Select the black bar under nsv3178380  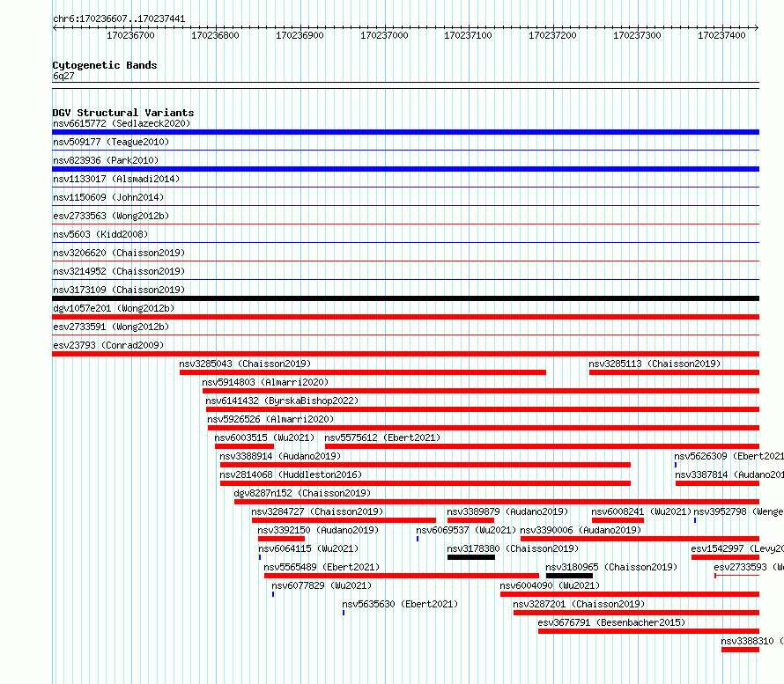point(471,557)
